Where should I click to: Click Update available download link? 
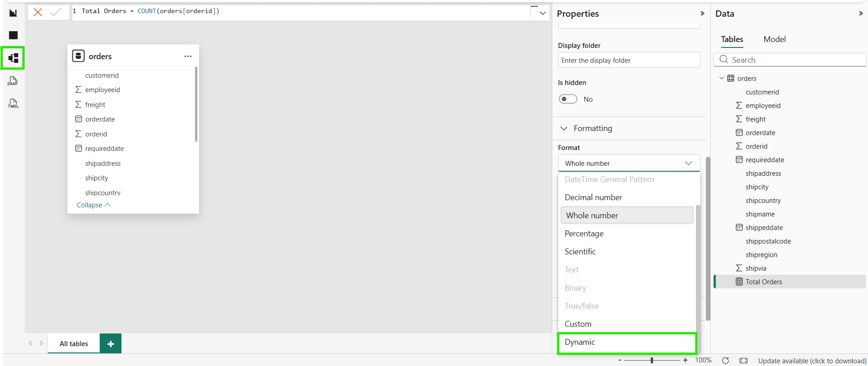[812, 361]
